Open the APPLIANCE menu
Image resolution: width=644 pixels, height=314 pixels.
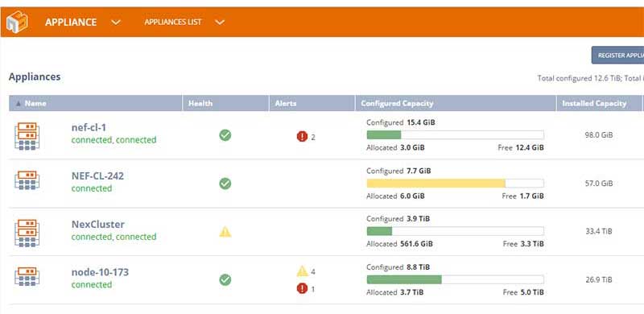[x=71, y=23]
